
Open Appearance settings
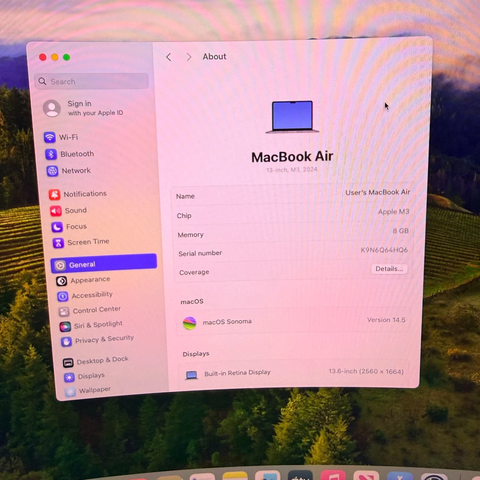83,280
